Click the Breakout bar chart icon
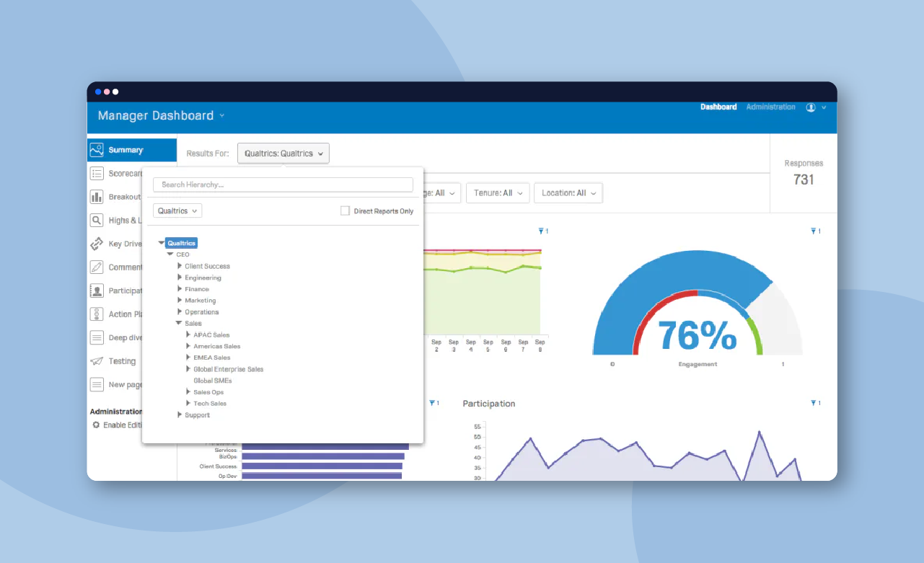The width and height of the screenshot is (924, 563). coord(97,197)
